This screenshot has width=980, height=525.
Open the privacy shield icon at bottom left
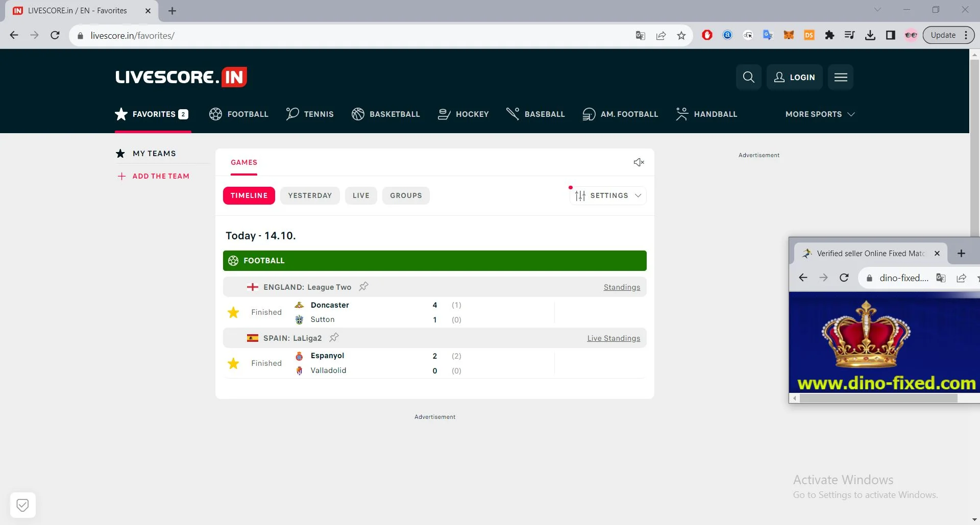pyautogui.click(x=22, y=505)
